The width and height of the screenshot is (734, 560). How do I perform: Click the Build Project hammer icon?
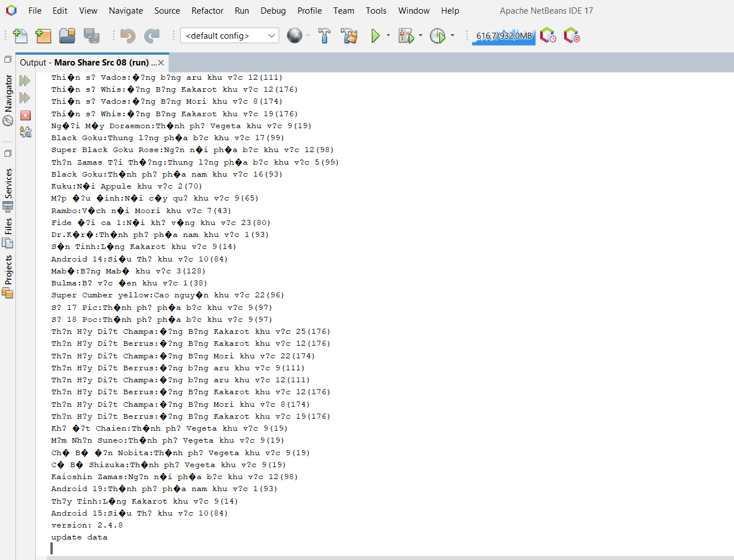(x=324, y=36)
